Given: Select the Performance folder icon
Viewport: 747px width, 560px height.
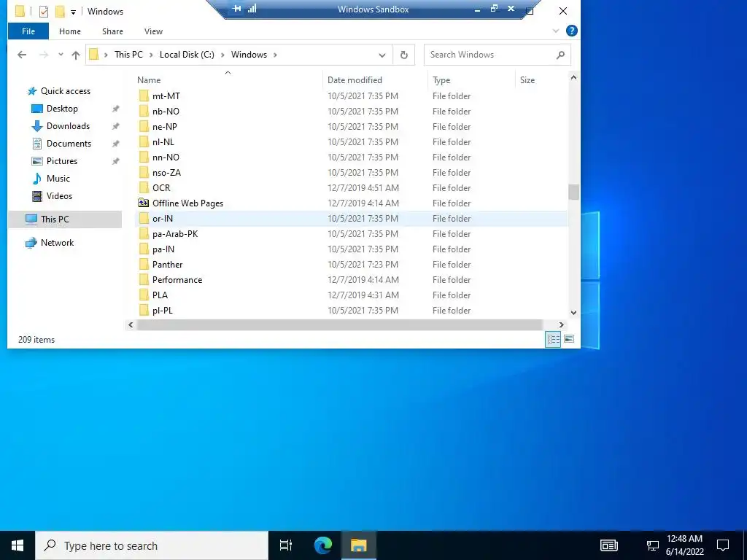Looking at the screenshot, I should 144,279.
